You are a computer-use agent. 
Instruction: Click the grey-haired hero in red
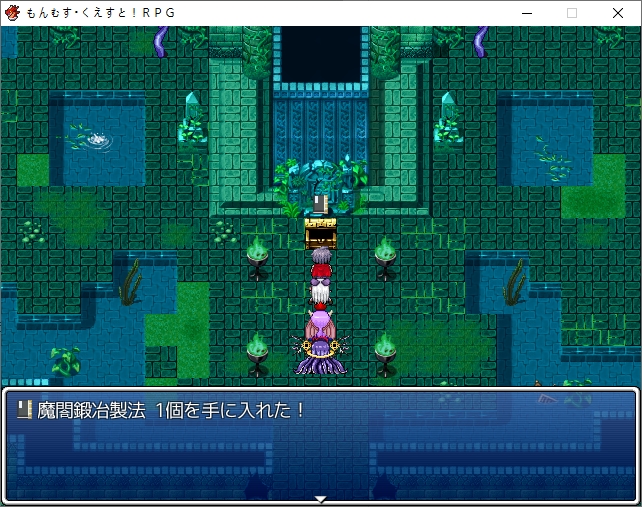(x=321, y=263)
